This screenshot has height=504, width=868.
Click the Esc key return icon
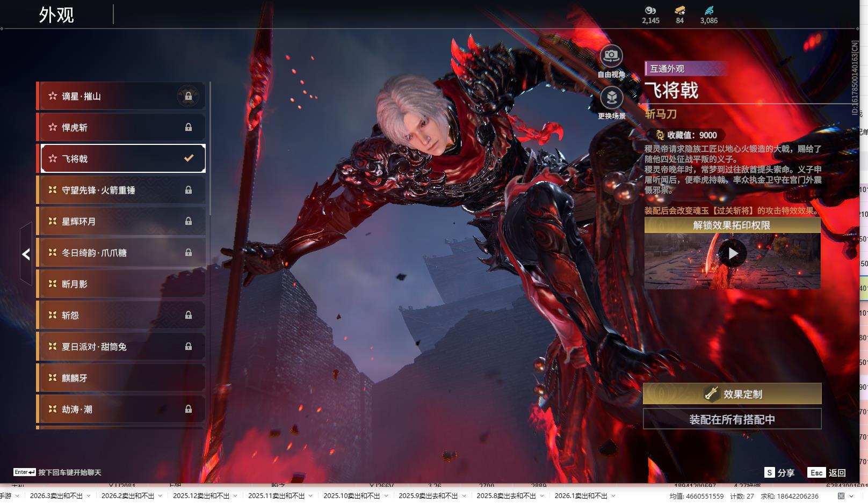[816, 472]
